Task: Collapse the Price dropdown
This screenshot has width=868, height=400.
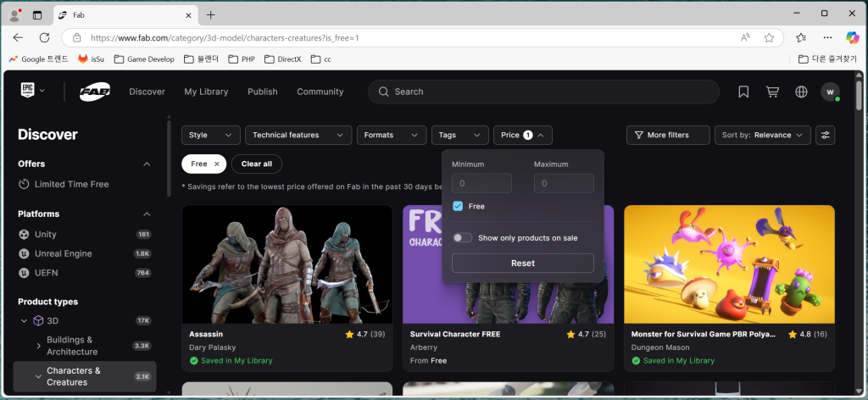Action: [522, 135]
